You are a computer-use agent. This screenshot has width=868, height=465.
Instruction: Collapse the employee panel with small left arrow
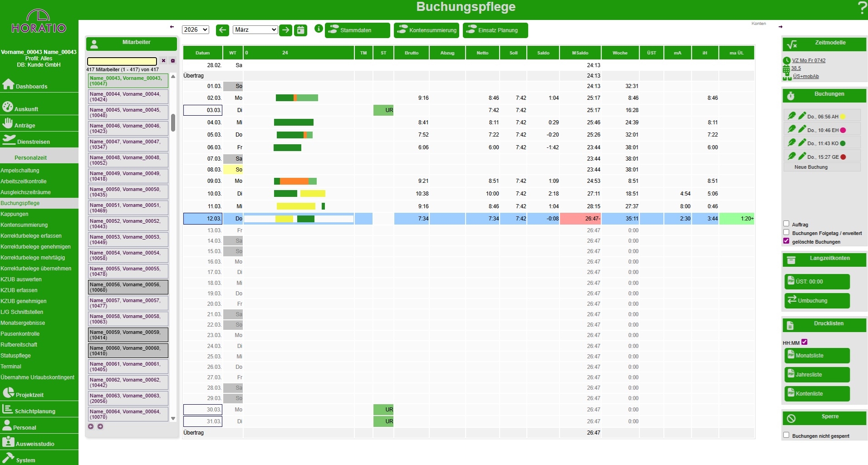point(172,27)
